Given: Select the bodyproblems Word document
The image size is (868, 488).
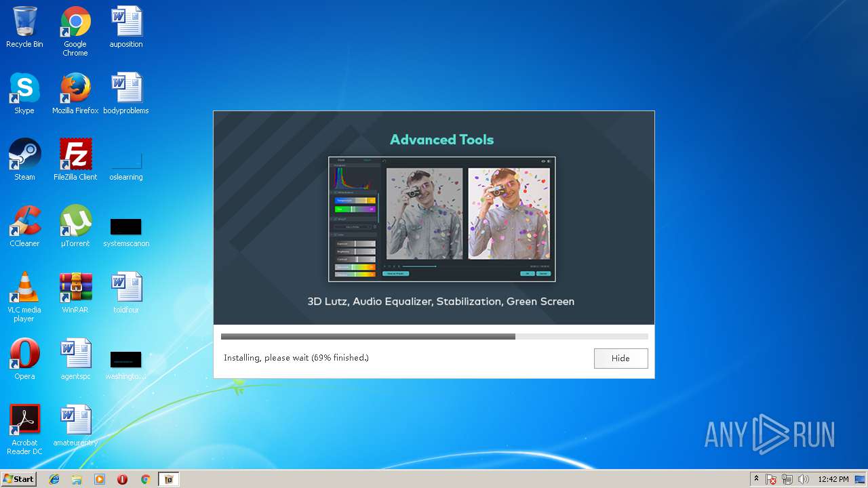Looking at the screenshot, I should [126, 94].
